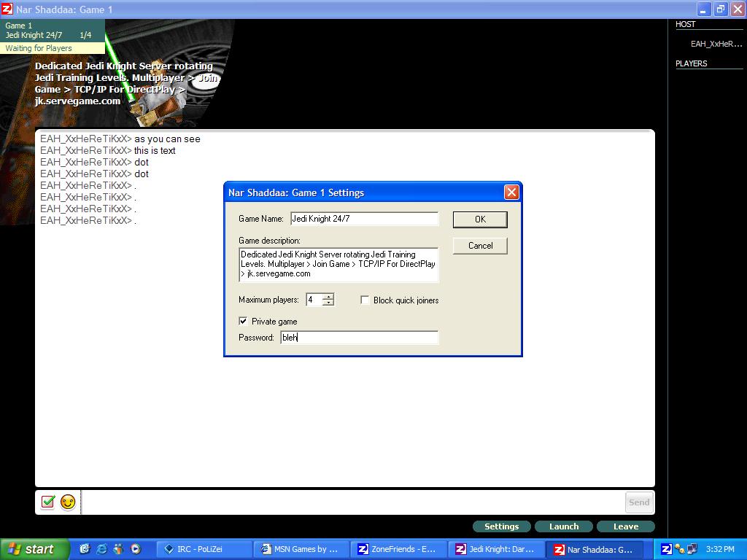This screenshot has height=560, width=747.
Task: Open the MSN Messenger quick launch icon
Action: (119, 549)
